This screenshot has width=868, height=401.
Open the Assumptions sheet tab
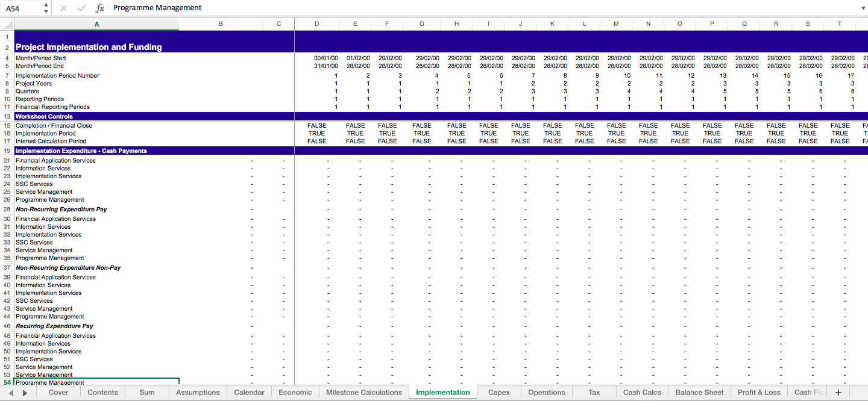[x=198, y=393]
